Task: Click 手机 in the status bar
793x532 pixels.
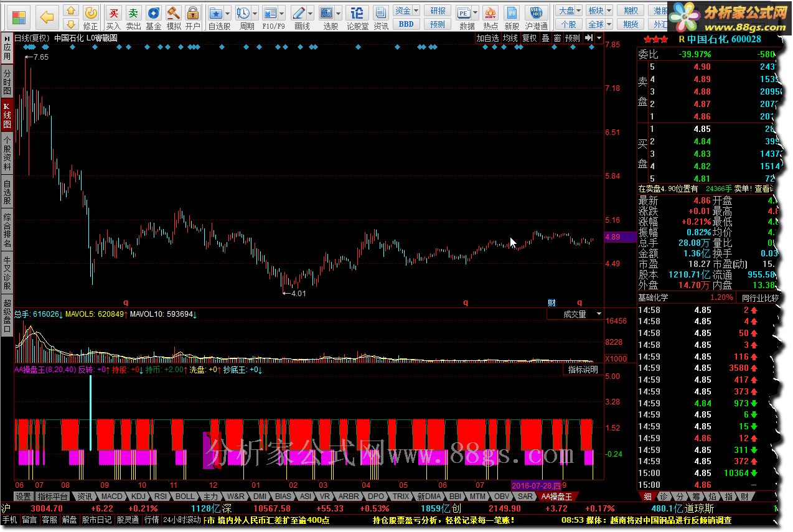Action: tap(9, 520)
